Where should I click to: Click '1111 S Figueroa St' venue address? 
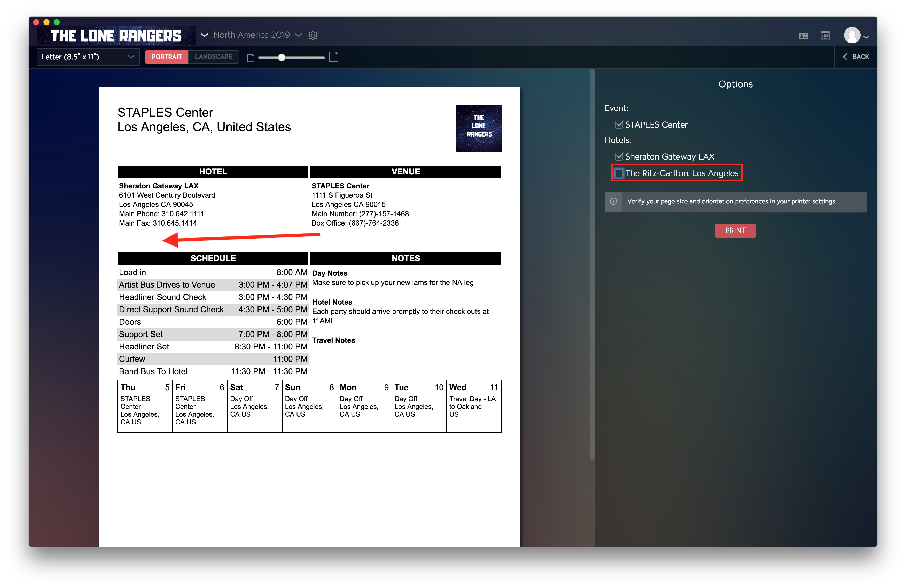tap(342, 195)
